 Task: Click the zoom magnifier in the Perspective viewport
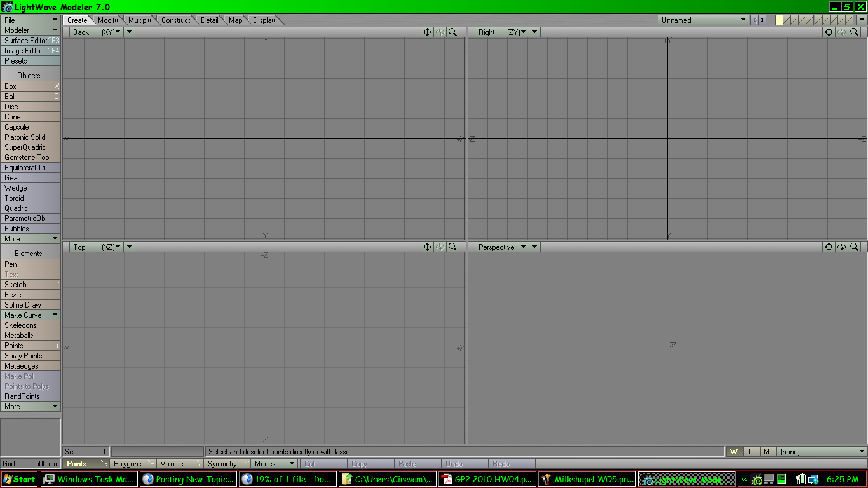point(854,247)
